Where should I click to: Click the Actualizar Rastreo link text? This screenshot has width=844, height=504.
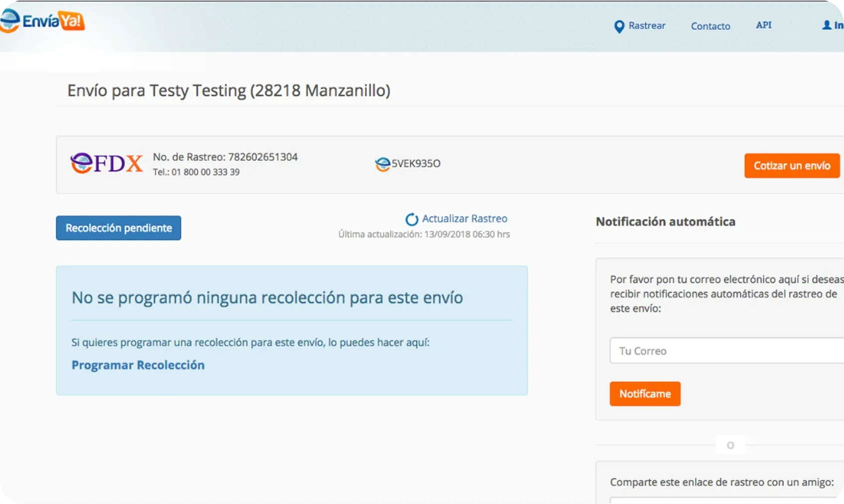(x=464, y=219)
